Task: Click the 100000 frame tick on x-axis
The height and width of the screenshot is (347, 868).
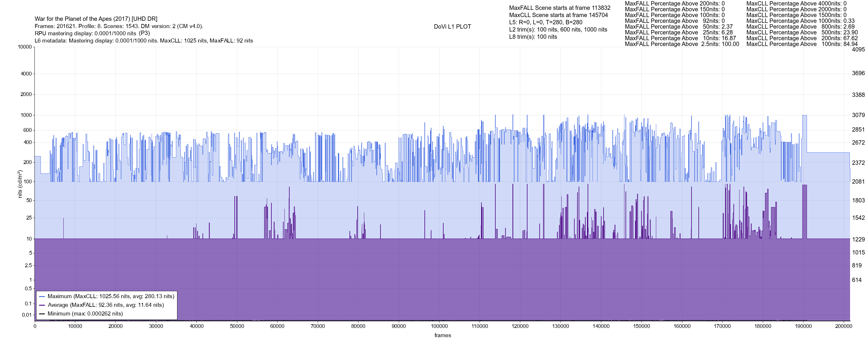Action: (439, 326)
